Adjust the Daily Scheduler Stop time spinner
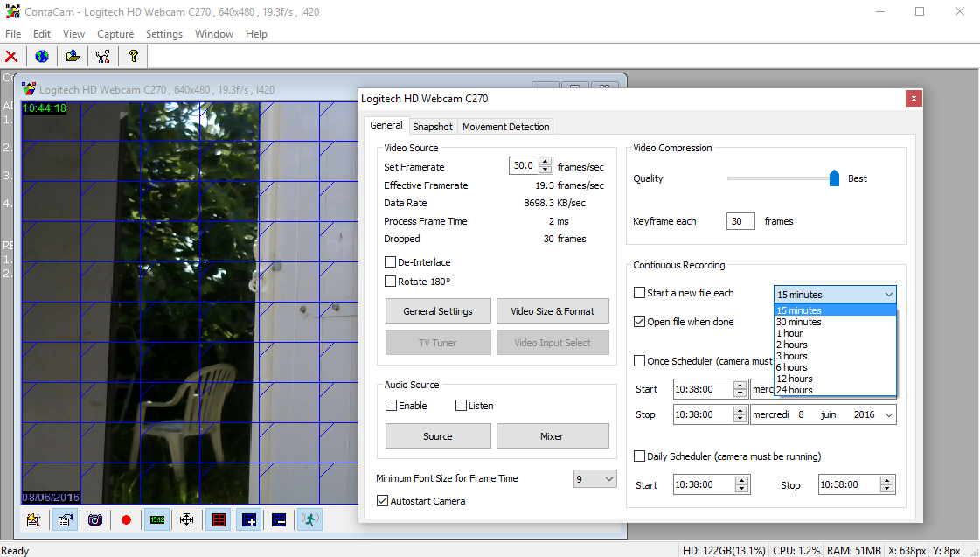Screen dimensions: 980x557 (x=886, y=484)
